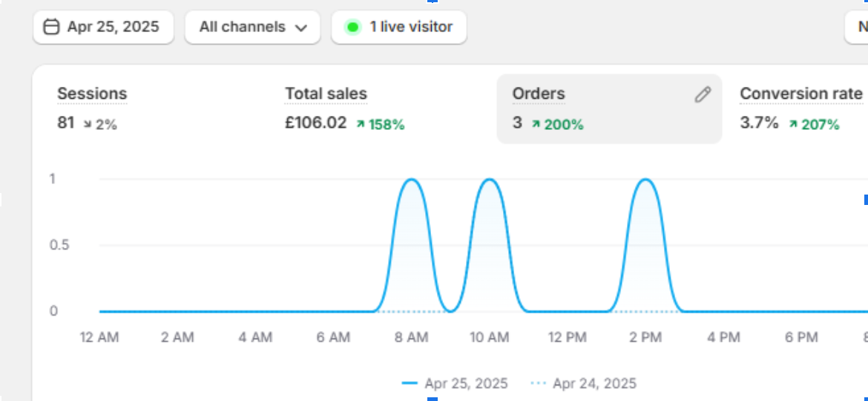The width and height of the screenshot is (868, 401).
Task: Click the 8 AM peak on the orders chart
Action: (411, 180)
